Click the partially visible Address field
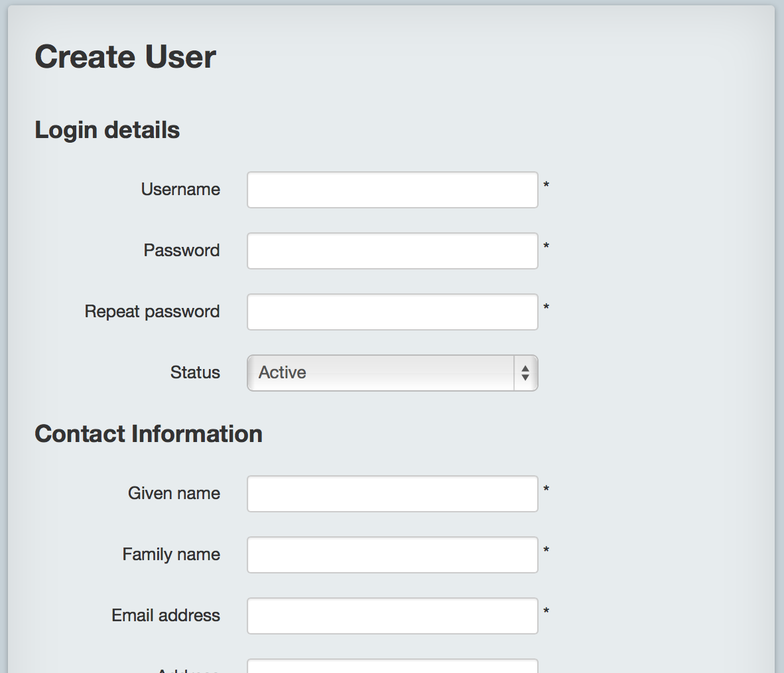 pyautogui.click(x=393, y=666)
